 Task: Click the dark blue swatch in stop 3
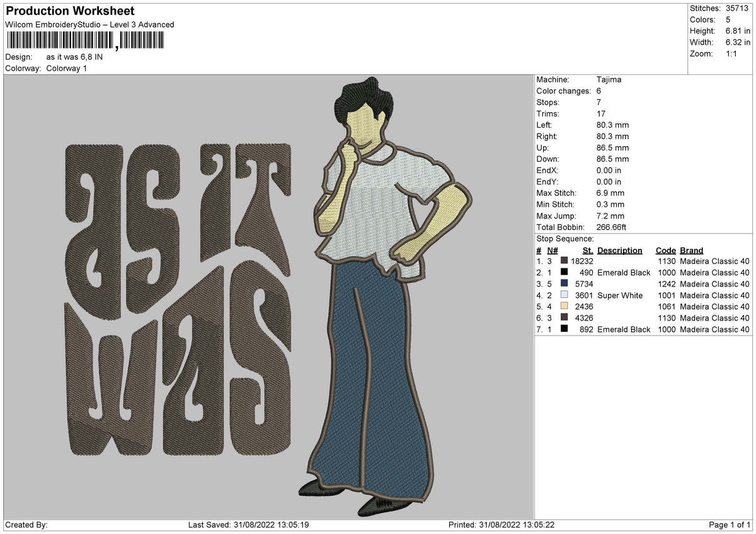pyautogui.click(x=564, y=284)
